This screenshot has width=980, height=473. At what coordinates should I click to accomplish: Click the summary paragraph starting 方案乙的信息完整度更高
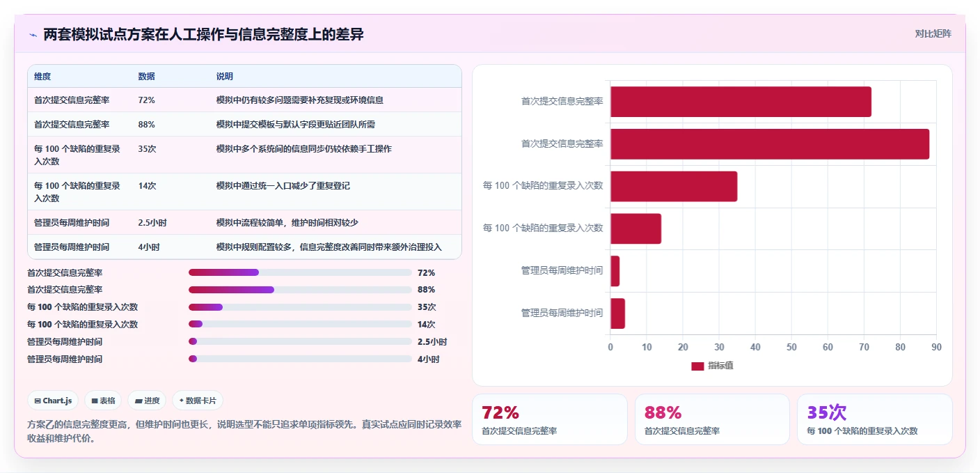[244, 431]
